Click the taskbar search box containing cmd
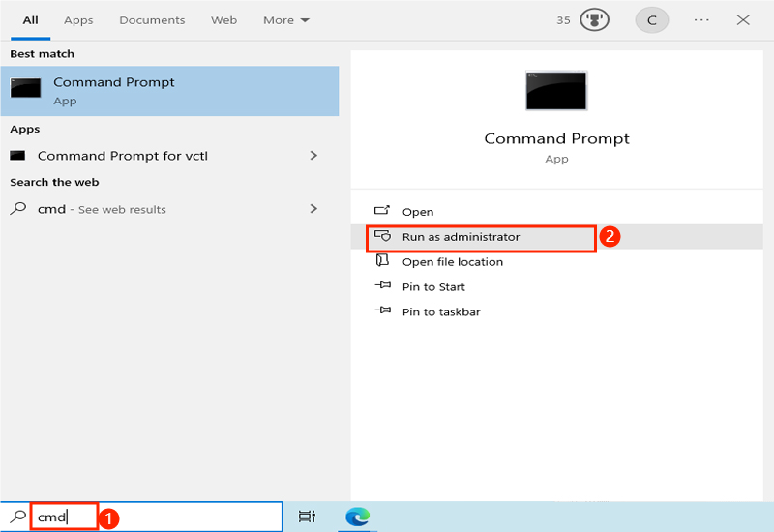This screenshot has width=774, height=532. pos(142,517)
